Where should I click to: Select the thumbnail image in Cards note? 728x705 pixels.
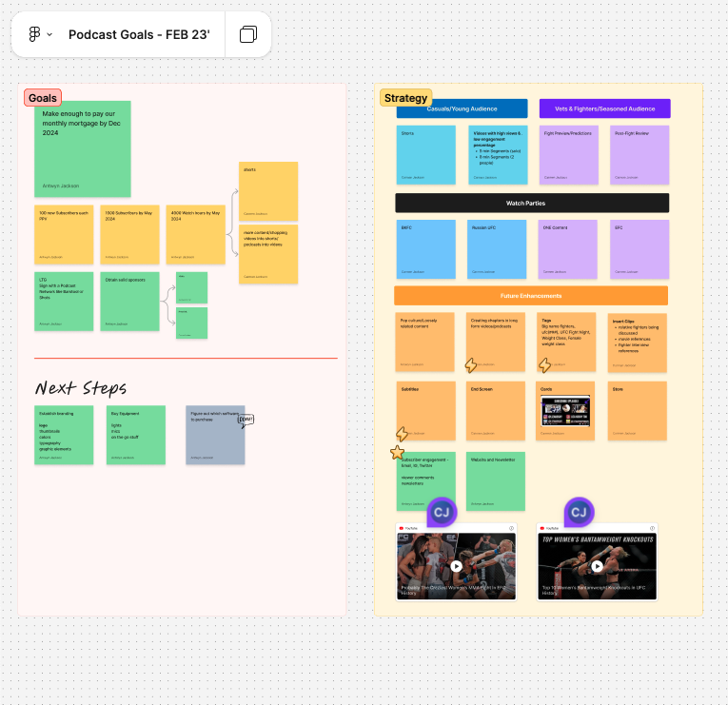[x=565, y=410]
